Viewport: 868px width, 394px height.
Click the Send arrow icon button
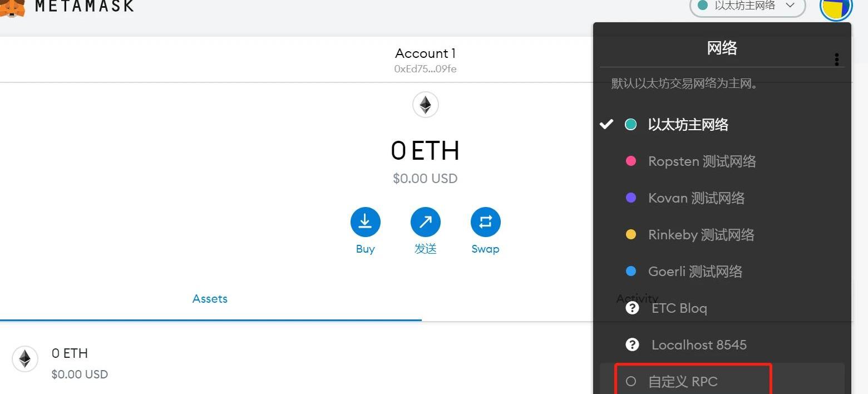(426, 222)
